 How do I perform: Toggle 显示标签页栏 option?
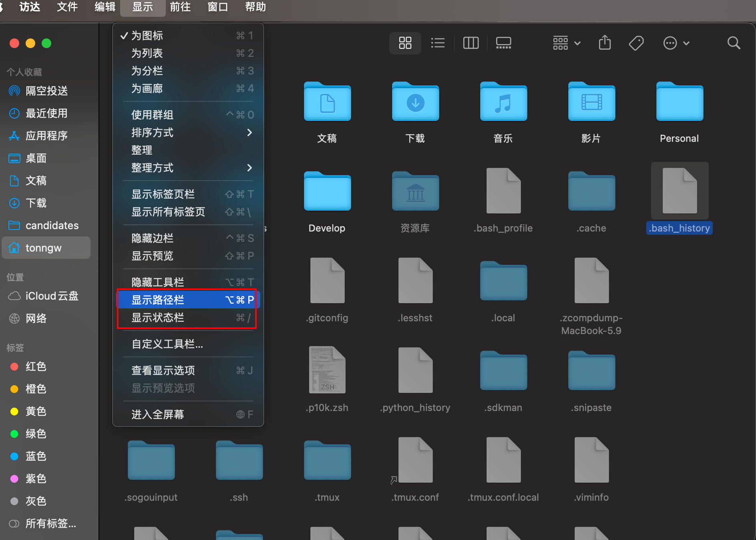(x=188, y=194)
